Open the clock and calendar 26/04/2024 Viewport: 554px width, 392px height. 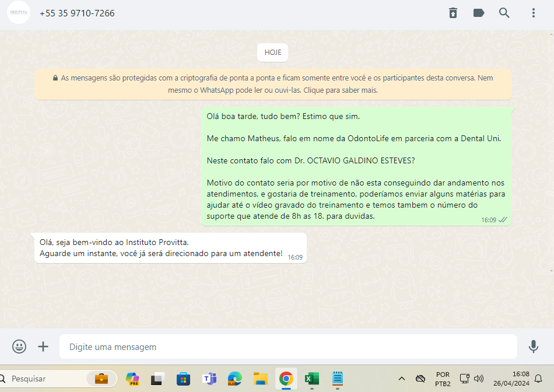[511, 379]
